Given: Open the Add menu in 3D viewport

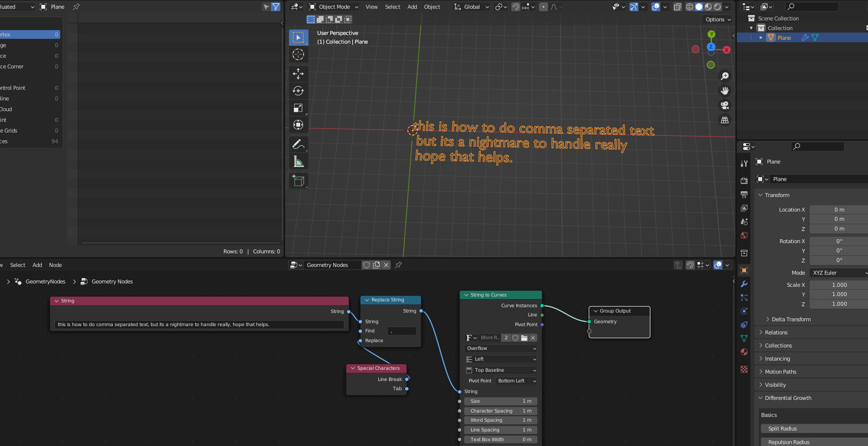Looking at the screenshot, I should [412, 7].
